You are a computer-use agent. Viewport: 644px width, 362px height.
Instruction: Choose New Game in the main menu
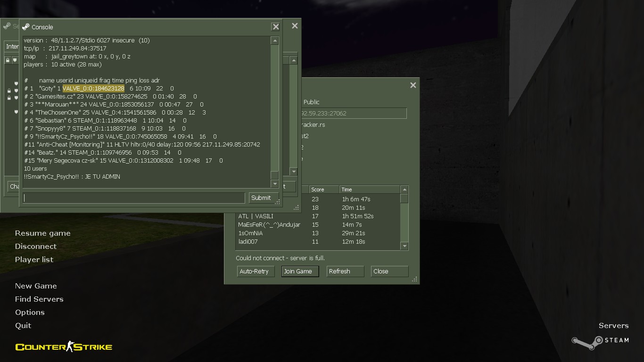tap(36, 286)
